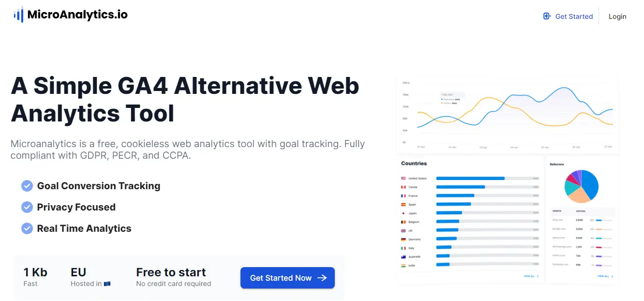Click the MicroAnalytics.io bar-chart logo icon

pos(18,14)
